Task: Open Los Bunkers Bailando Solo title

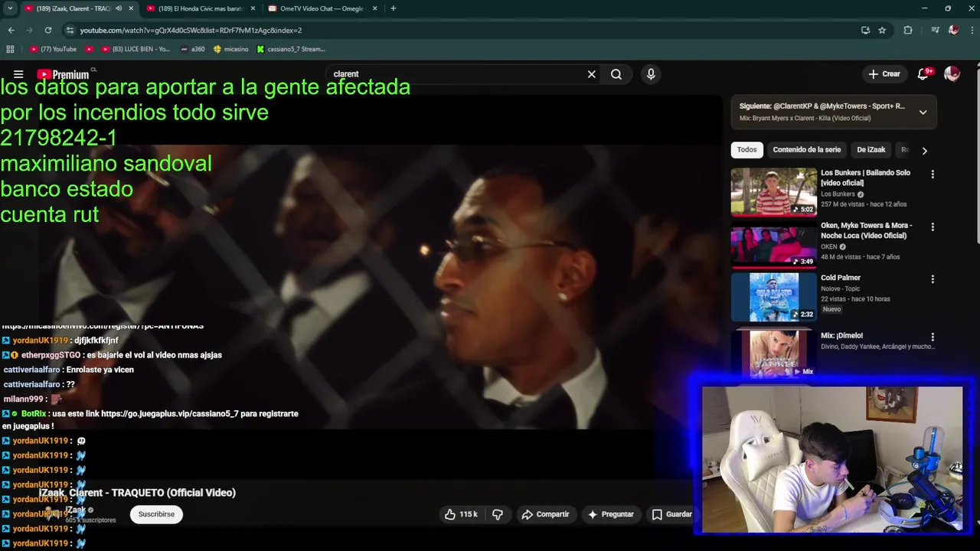Action: pos(865,178)
